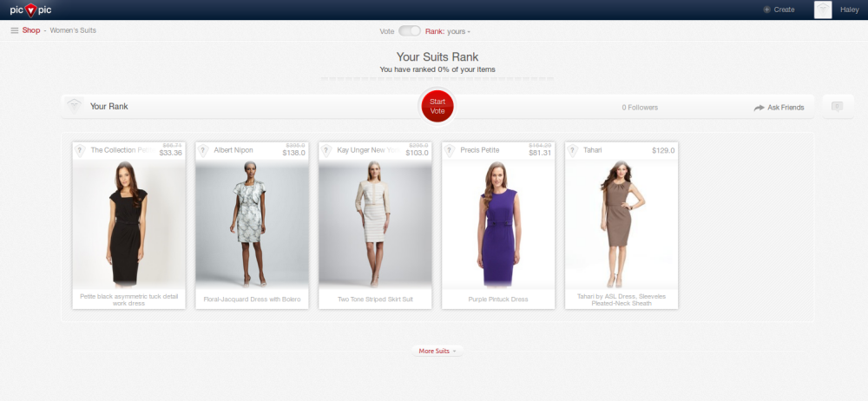The height and width of the screenshot is (401, 868).
Task: Open the Purple Pintuck Dress photo
Action: [x=498, y=224]
